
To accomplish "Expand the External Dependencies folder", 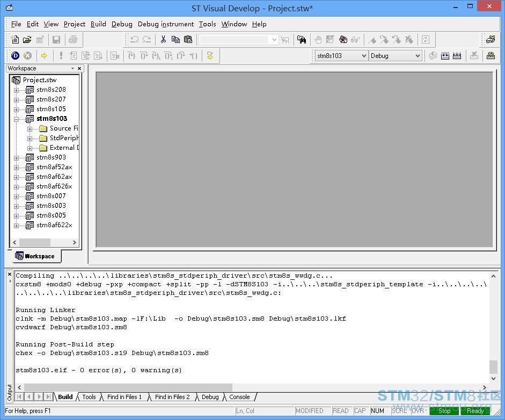I will [30, 148].
